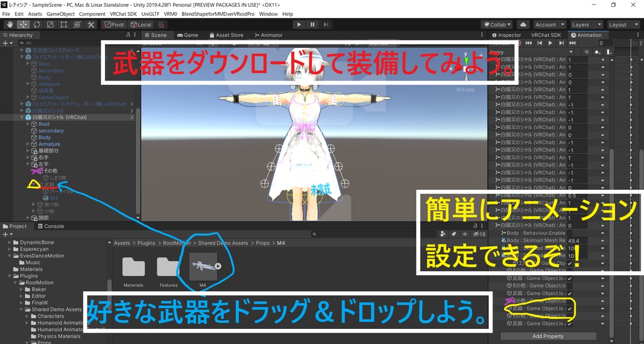644x344 pixels.
Task: Switch to the Inspector tab
Action: pos(506,35)
